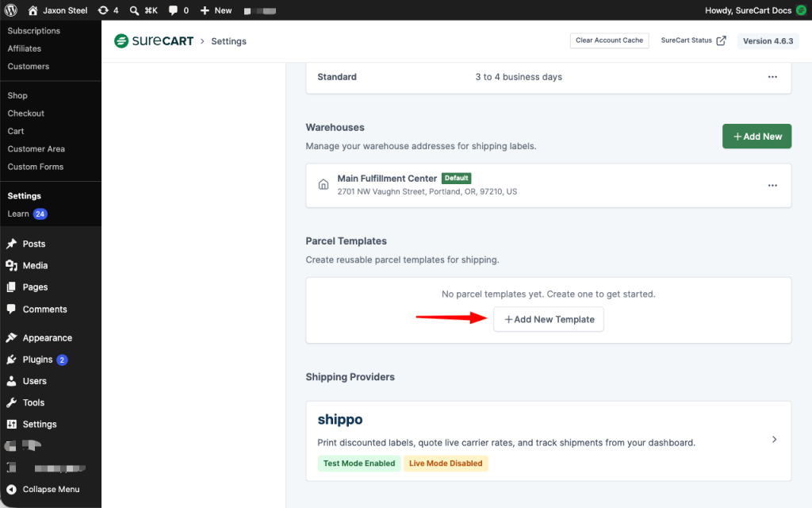This screenshot has height=508, width=812.
Task: Open the Custom Forms menu item
Action: tap(36, 167)
